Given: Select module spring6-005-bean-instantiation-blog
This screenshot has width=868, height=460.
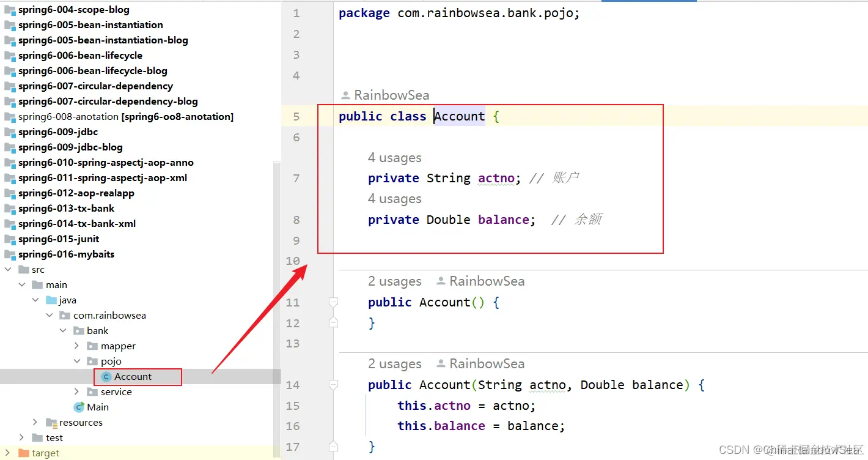Looking at the screenshot, I should tap(103, 40).
